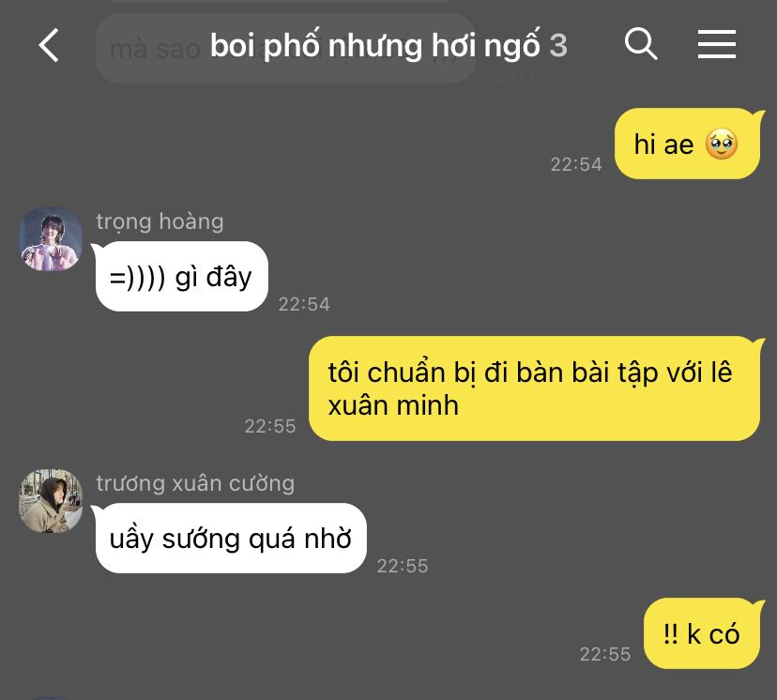Select the '=)))) gì đây' message bubble
Viewport: 777px width, 700px height.
click(181, 277)
